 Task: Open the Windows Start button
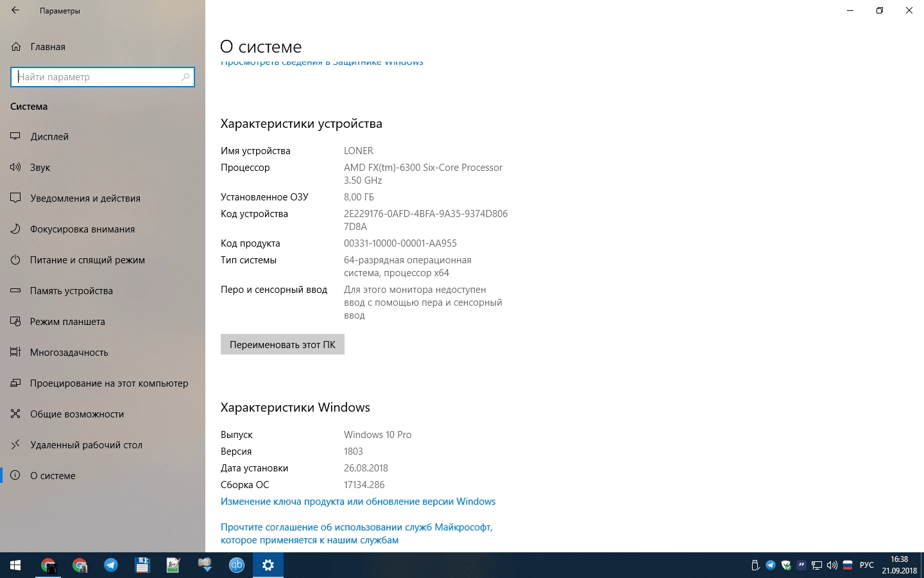point(15,565)
